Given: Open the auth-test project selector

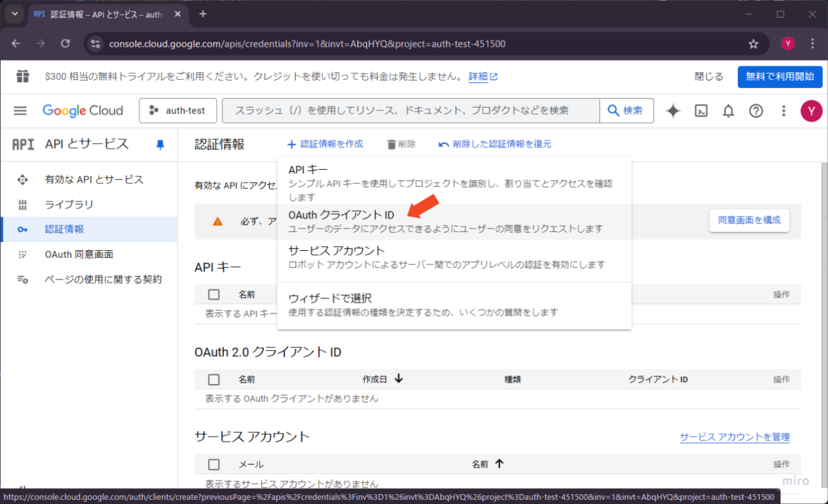Looking at the screenshot, I should point(178,111).
